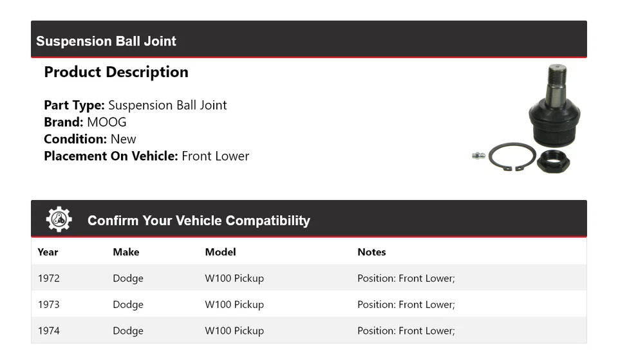Select the 1973 row year cell
This screenshot has width=618, height=364.
[x=48, y=305]
